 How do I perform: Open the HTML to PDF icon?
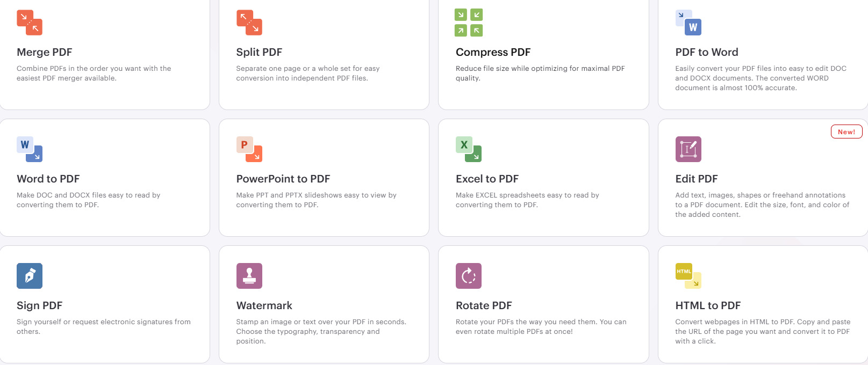pos(688,276)
